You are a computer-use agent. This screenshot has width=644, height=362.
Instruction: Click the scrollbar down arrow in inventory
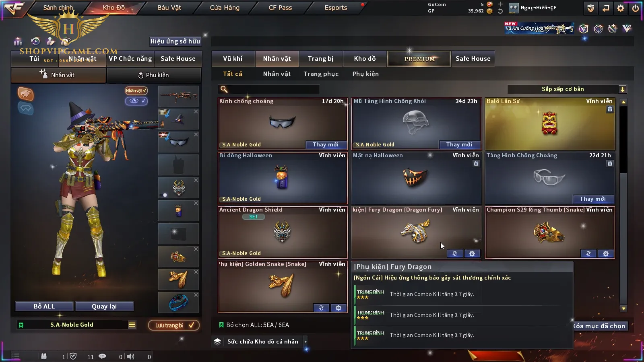[623, 309]
